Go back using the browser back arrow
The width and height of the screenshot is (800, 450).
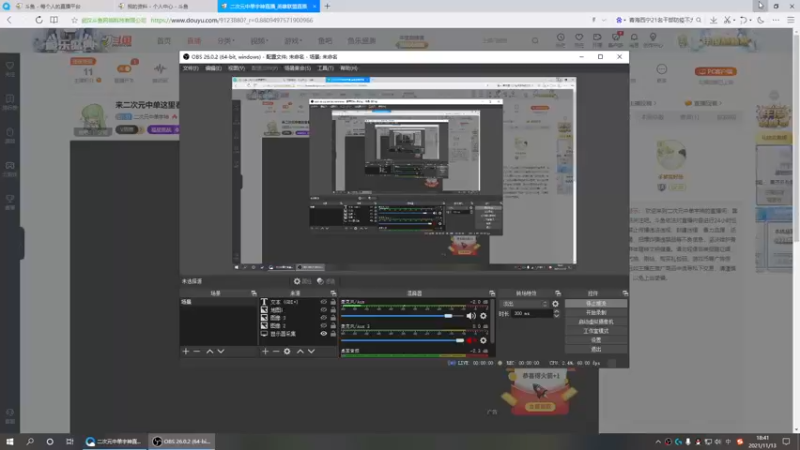[x=9, y=20]
